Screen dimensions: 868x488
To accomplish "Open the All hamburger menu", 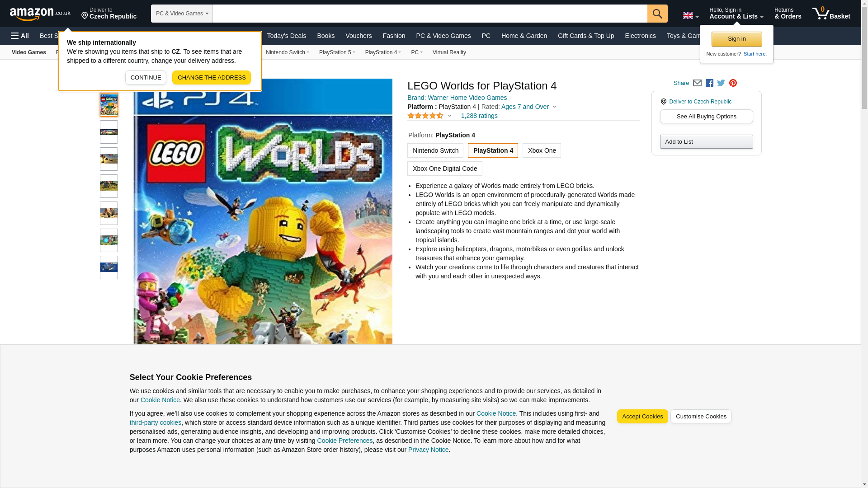I will (x=20, y=36).
